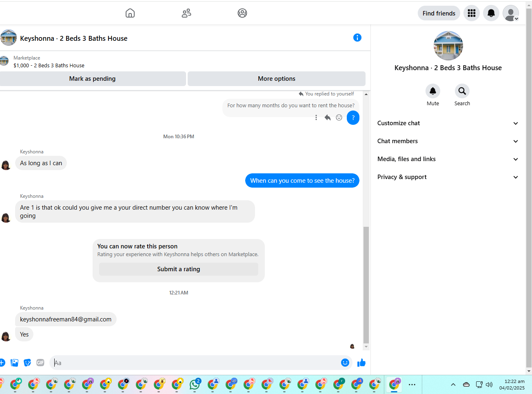Viewport: 532px width, 394px height.
Task: Click the 'Yes' message bubble
Action: [24, 334]
